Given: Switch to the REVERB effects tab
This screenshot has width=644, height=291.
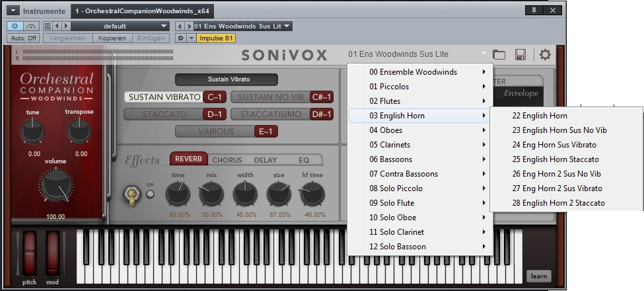Looking at the screenshot, I should [x=188, y=159].
